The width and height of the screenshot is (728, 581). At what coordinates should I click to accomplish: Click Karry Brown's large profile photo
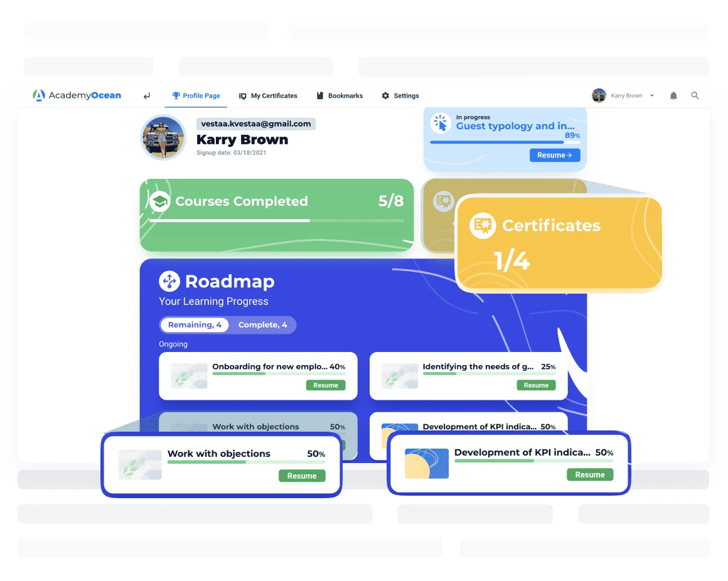163,137
